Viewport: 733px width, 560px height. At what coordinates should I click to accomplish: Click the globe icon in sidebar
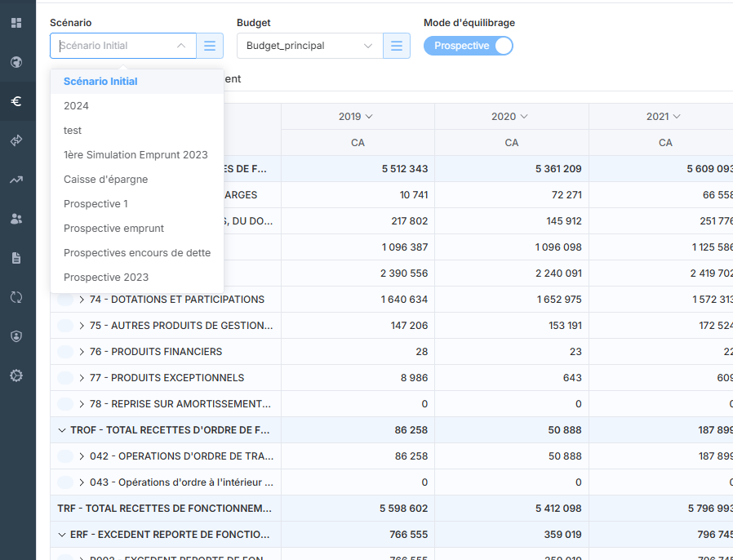click(x=16, y=62)
